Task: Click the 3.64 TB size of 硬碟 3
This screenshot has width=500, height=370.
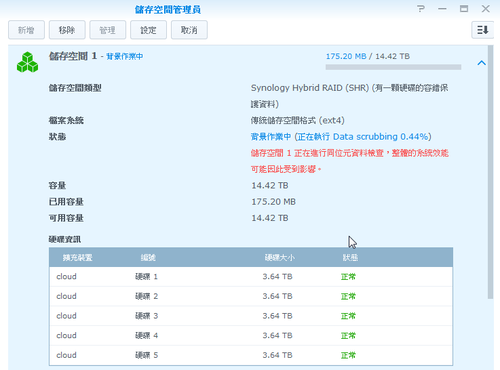Action: pos(277,316)
